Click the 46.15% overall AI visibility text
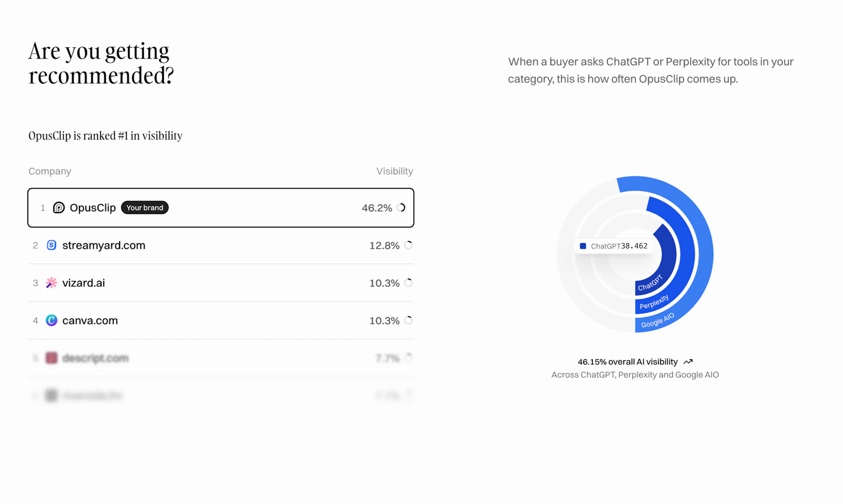 click(628, 362)
